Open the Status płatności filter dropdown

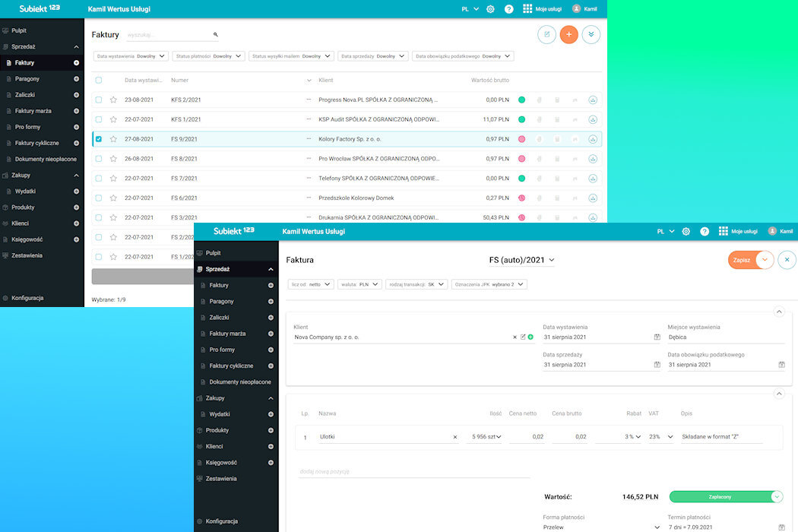[x=209, y=56]
